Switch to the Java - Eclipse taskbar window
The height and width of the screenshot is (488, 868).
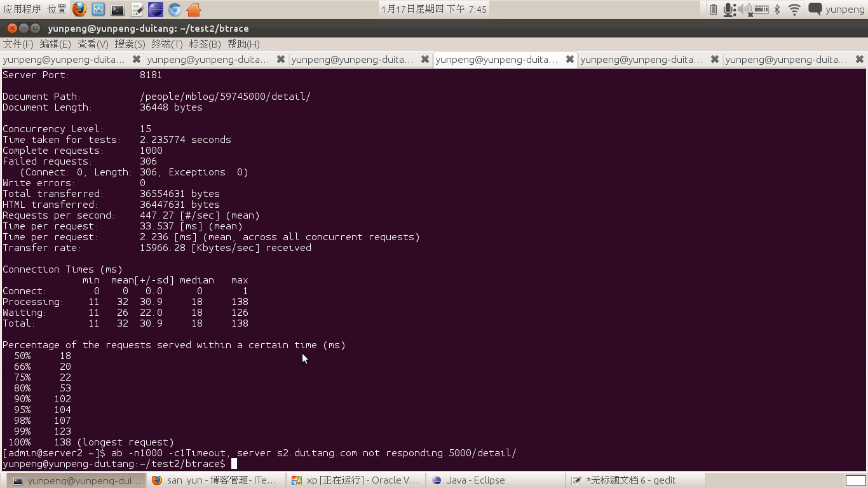pos(495,480)
